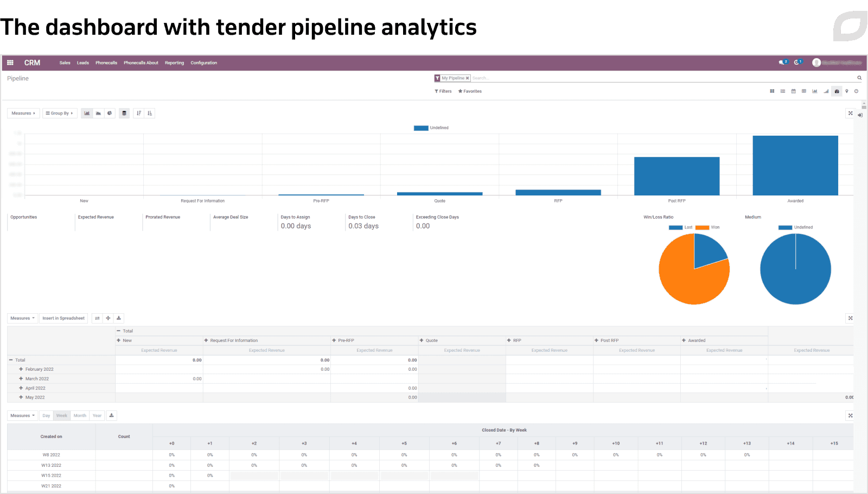Image resolution: width=868 pixels, height=494 pixels.
Task: Switch to Calendar view icon
Action: tap(793, 91)
